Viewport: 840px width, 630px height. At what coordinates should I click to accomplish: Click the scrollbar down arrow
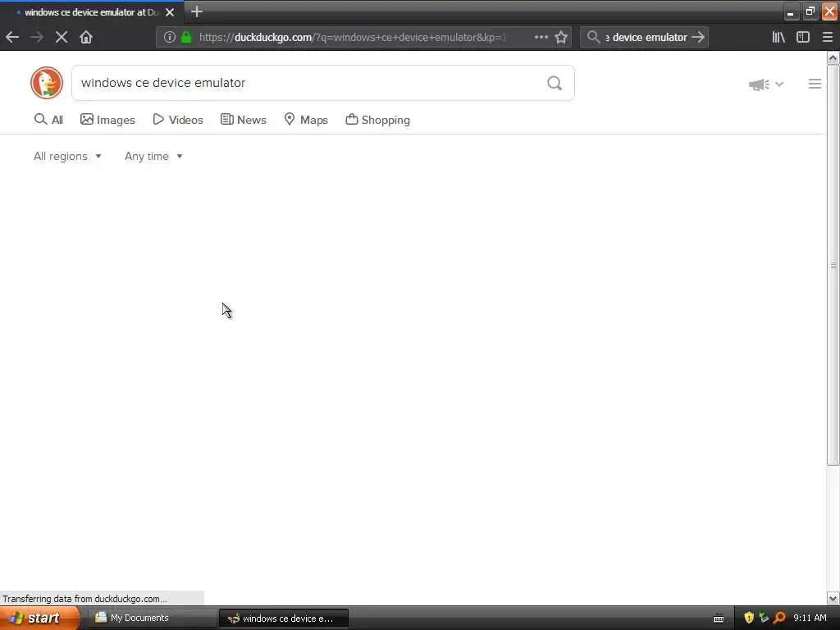pyautogui.click(x=833, y=598)
